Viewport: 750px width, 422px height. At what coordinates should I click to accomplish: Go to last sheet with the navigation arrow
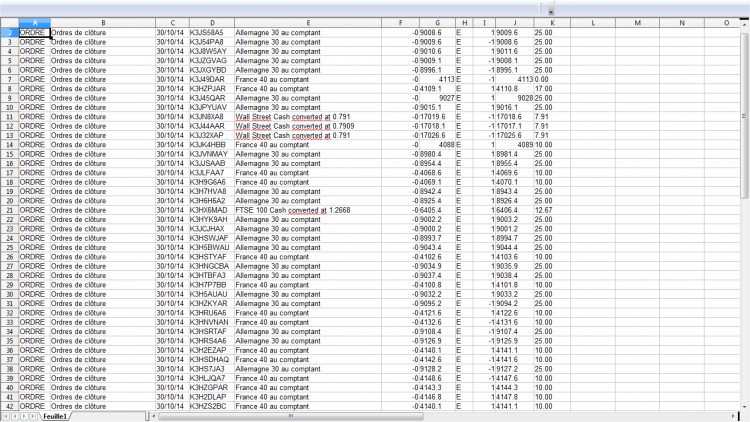point(33,417)
